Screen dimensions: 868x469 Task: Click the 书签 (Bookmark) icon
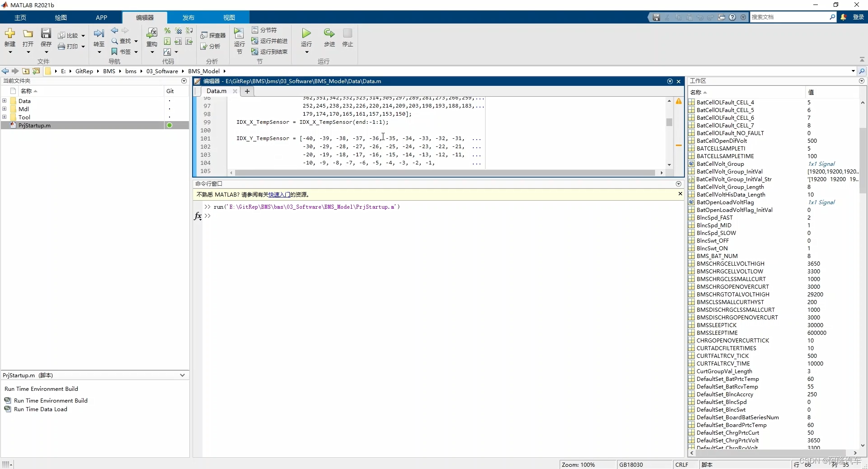point(114,52)
